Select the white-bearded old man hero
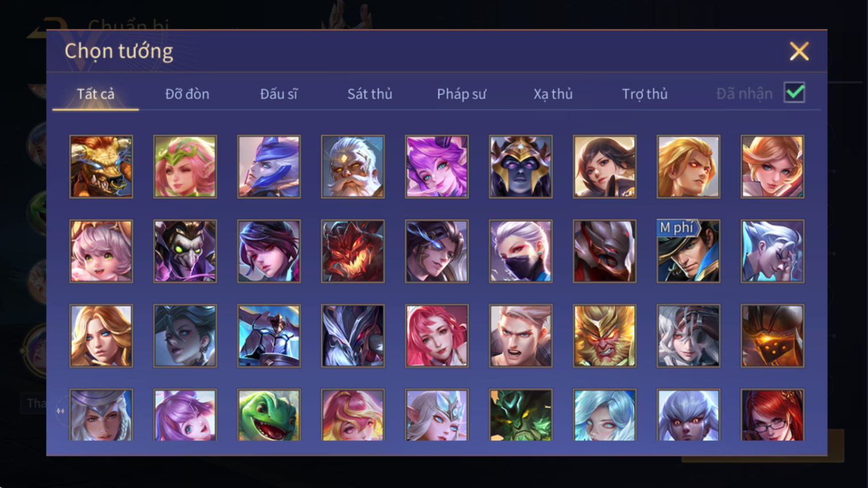 click(353, 167)
